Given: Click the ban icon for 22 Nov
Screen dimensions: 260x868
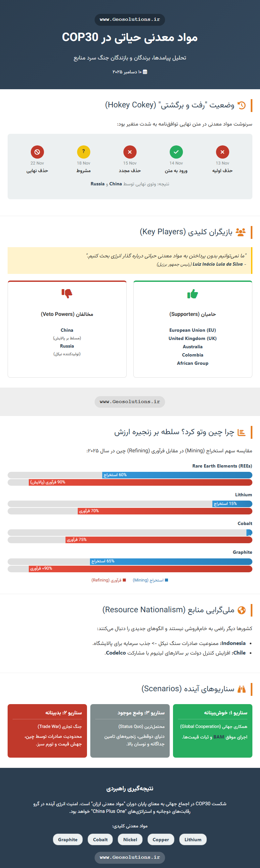Looking at the screenshot, I should pos(37,152).
